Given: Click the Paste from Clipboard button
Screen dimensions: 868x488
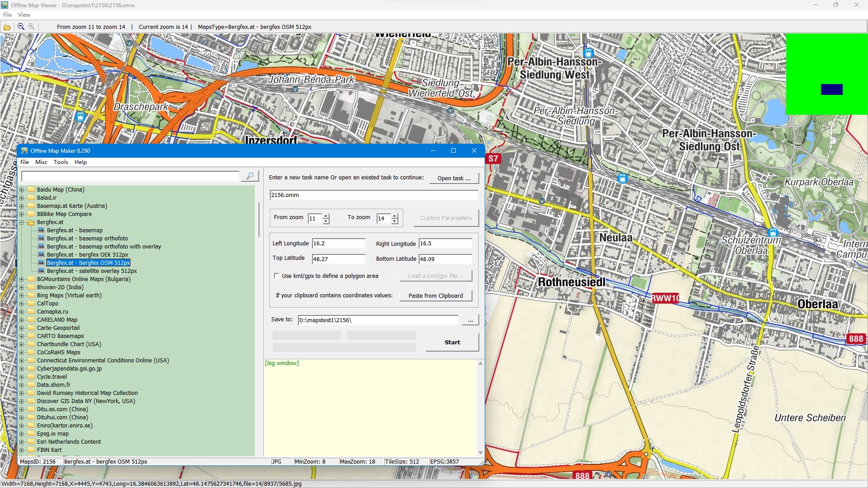Looking at the screenshot, I should (435, 296).
